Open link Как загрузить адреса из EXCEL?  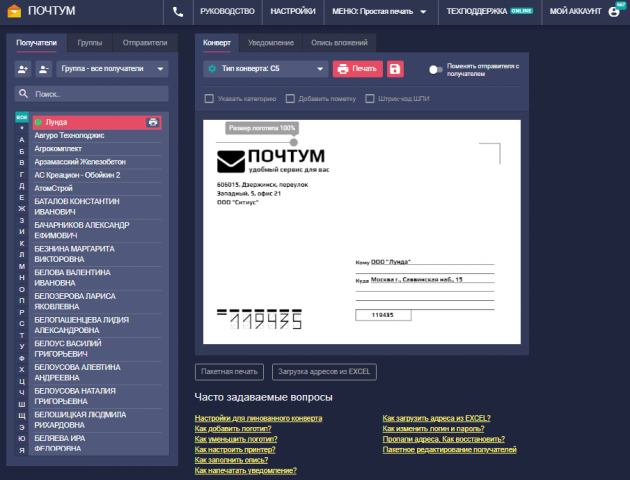(436, 418)
